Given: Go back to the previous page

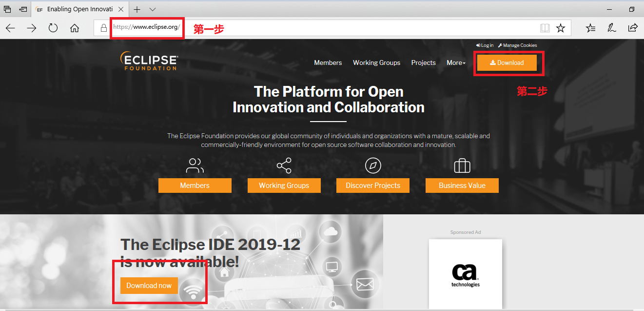Looking at the screenshot, I should [x=10, y=28].
